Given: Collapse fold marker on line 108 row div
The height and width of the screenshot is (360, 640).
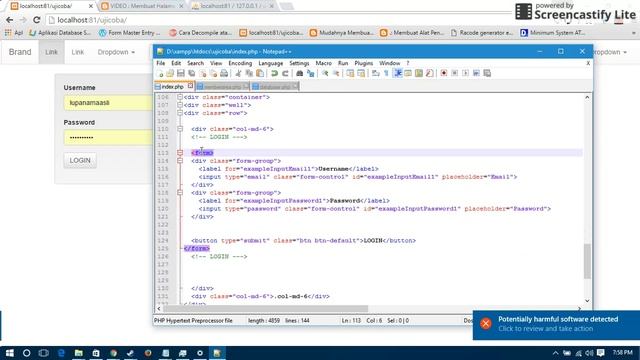Looking at the screenshot, I should point(180,113).
